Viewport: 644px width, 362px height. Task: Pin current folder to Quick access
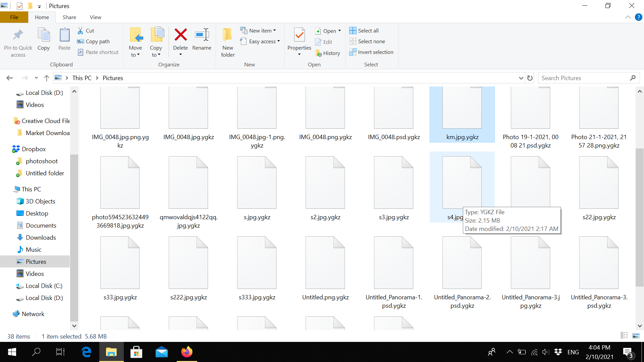[18, 42]
